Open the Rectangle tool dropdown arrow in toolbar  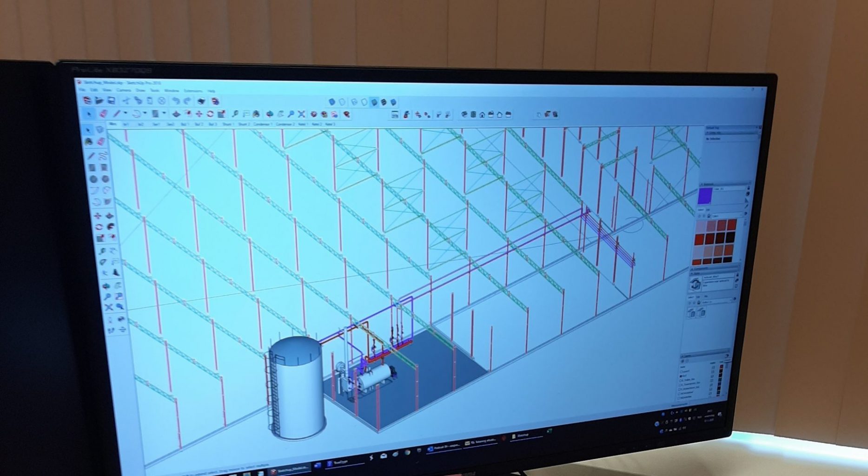click(164, 114)
